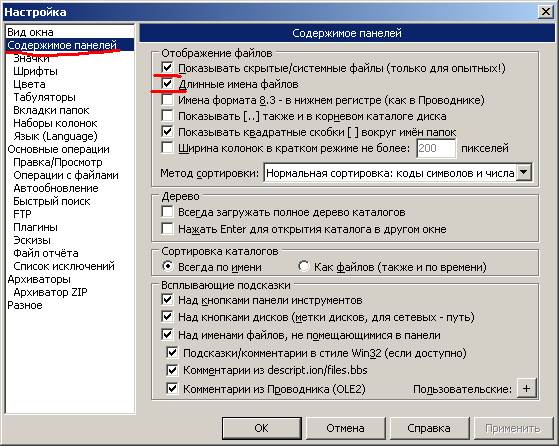Open the 'Вкладки папок' settings page
This screenshot has height=446, width=559.
click(51, 110)
